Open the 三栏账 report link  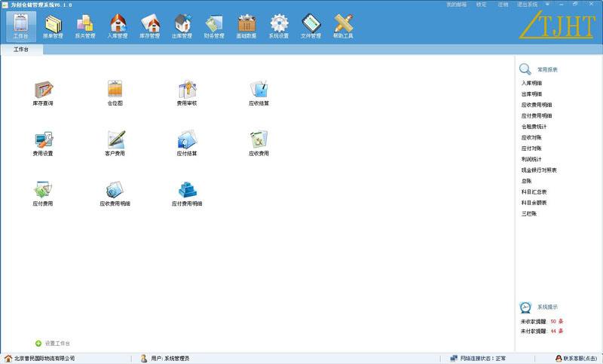529,213
